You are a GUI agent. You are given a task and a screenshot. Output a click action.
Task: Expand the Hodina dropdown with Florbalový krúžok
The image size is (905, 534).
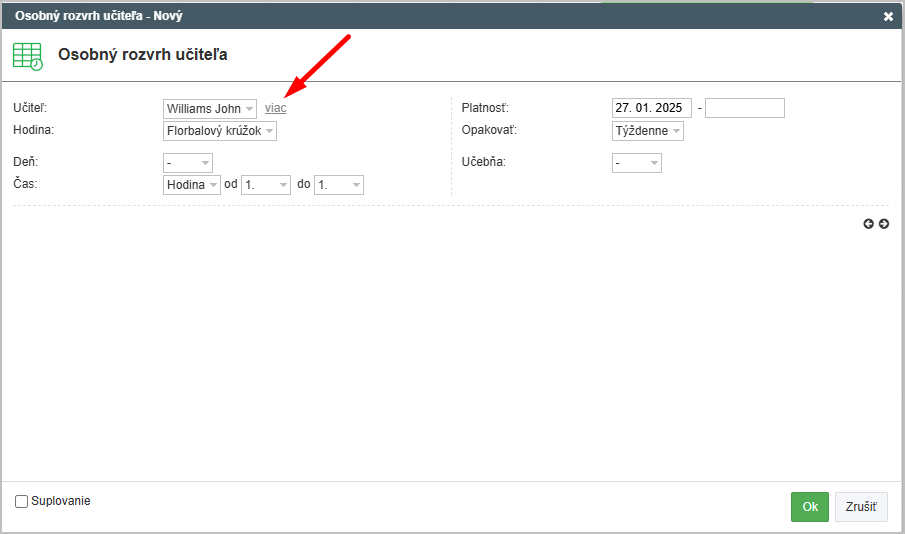tap(220, 131)
